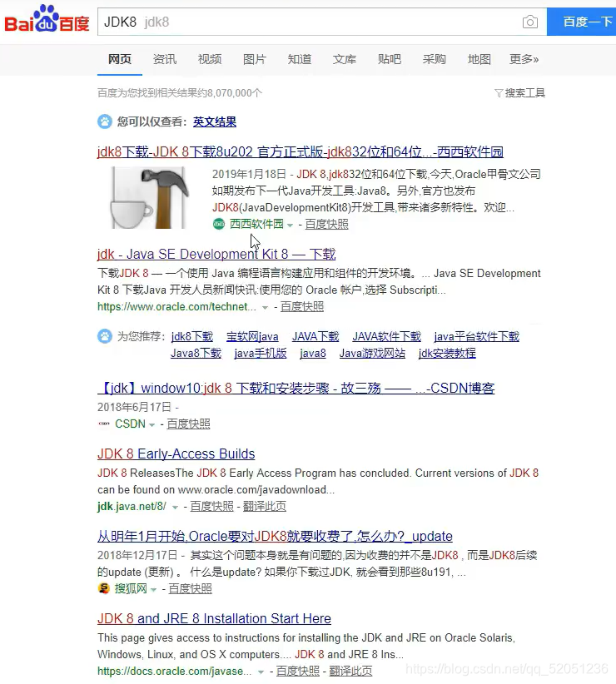Open the hammer and cup thumbnail image

point(148,197)
